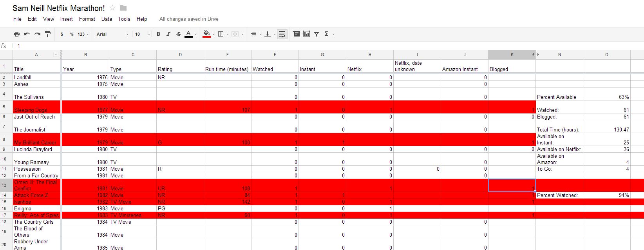Click the horizontal align icon

253,34
